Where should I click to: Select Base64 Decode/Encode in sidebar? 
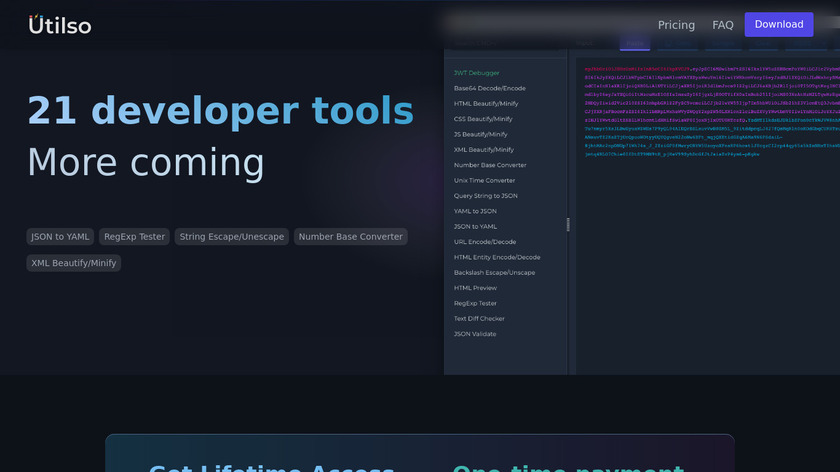click(x=489, y=88)
